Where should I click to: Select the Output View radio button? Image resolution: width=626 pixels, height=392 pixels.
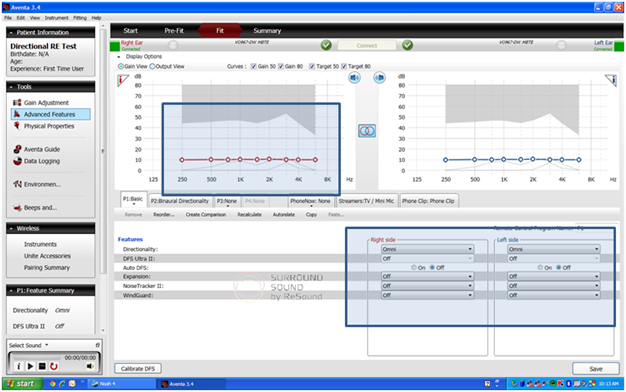pos(152,66)
